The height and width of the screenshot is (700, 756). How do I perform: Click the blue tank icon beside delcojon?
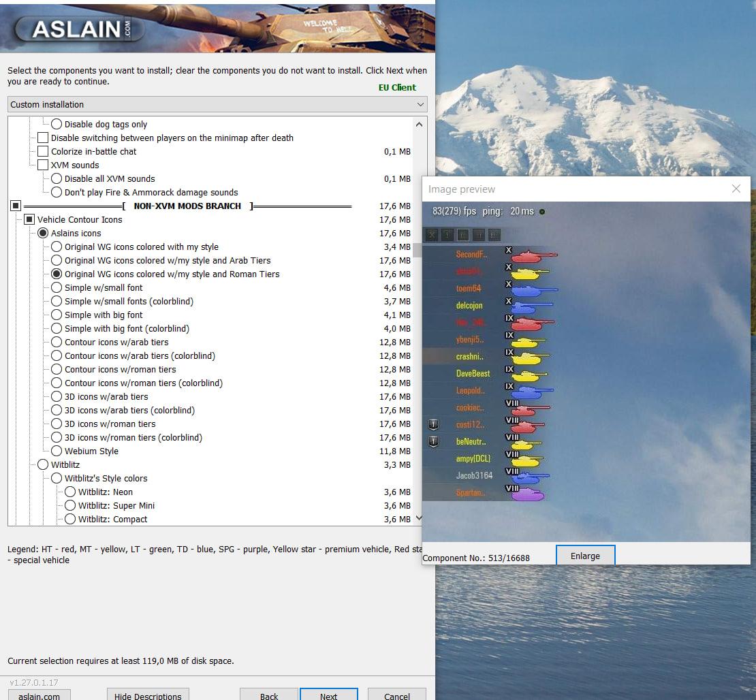(x=531, y=306)
